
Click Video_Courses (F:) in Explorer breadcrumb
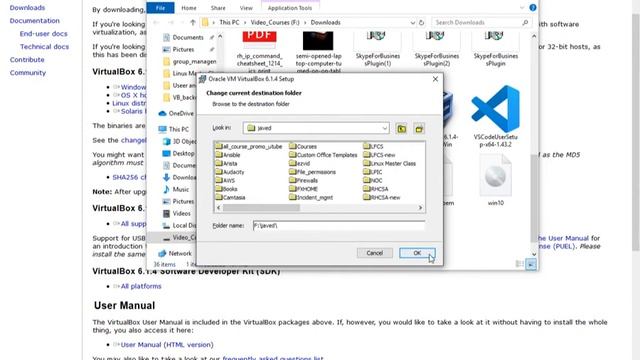[275, 22]
